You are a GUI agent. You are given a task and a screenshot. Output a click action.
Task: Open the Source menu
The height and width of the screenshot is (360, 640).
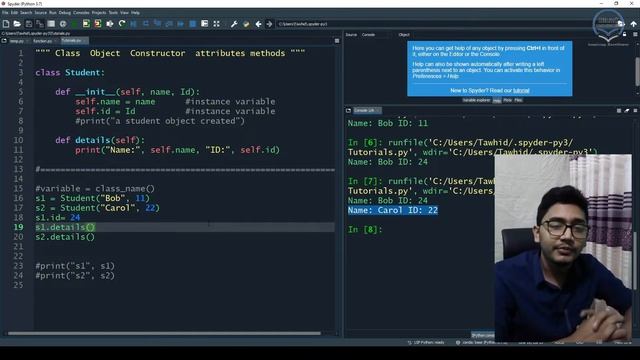(x=40, y=13)
